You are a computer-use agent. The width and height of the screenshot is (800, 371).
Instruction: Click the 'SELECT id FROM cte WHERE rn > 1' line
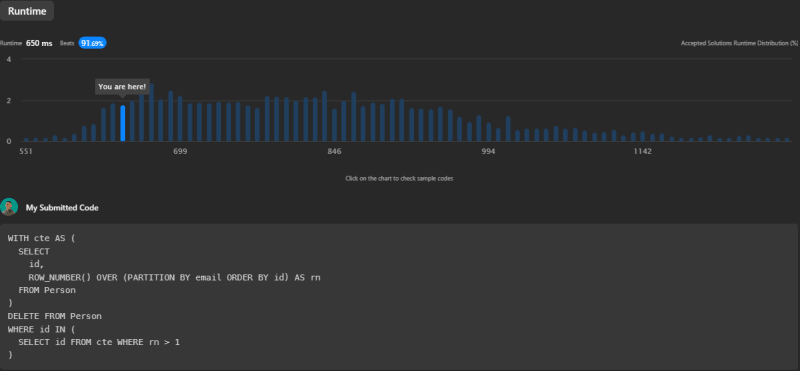click(99, 342)
